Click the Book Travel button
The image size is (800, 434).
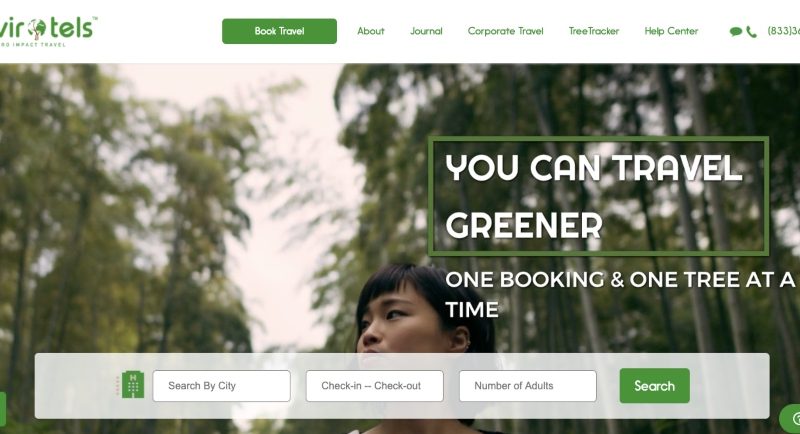pyautogui.click(x=279, y=31)
